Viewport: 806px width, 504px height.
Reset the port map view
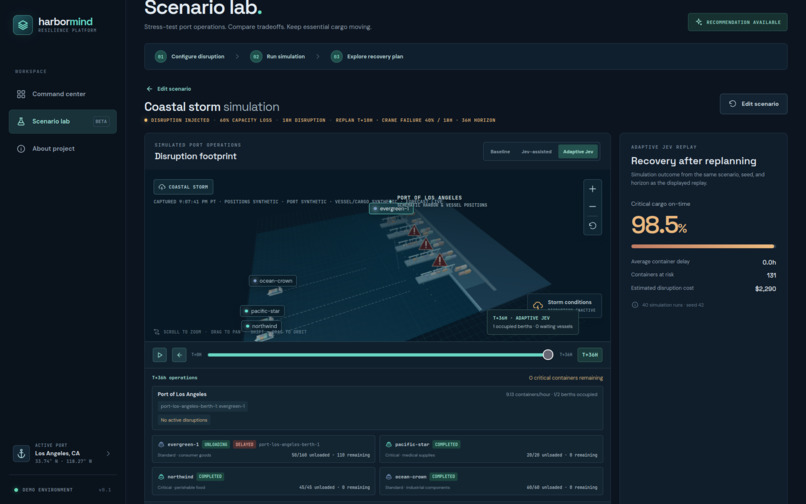tap(592, 226)
